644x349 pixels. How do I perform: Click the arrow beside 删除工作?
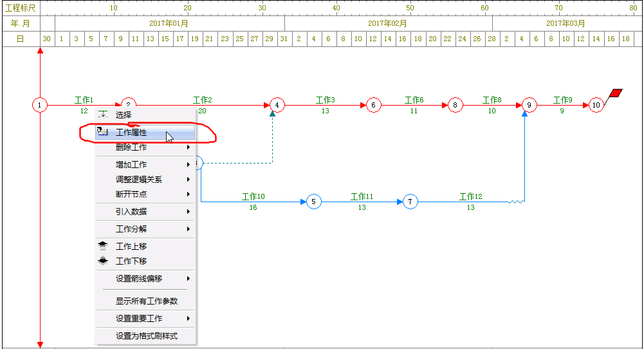[x=188, y=147]
